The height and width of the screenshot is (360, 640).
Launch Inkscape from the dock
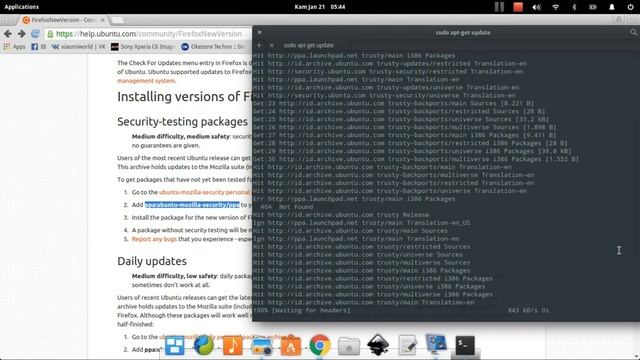pyautogui.click(x=378, y=346)
